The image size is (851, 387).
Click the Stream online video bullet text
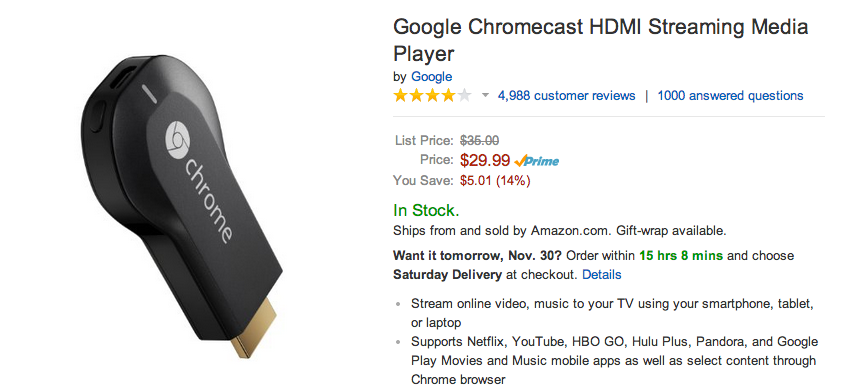pos(612,313)
